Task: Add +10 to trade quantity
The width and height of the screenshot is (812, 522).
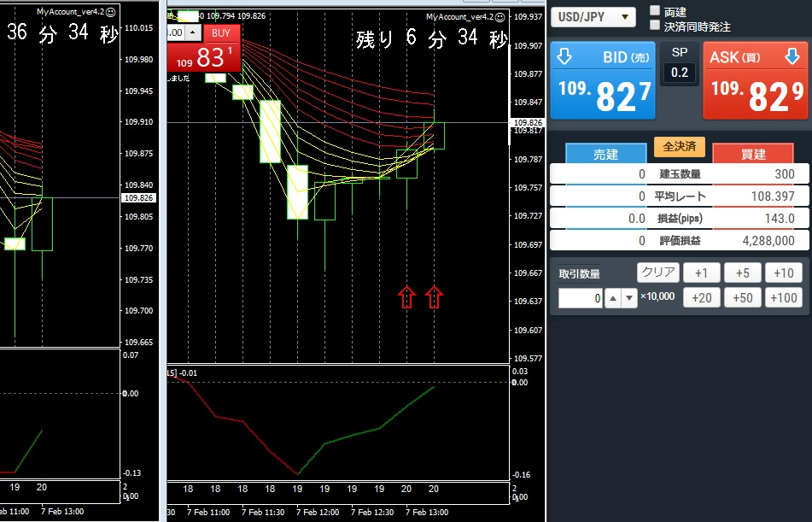Action: tap(784, 273)
